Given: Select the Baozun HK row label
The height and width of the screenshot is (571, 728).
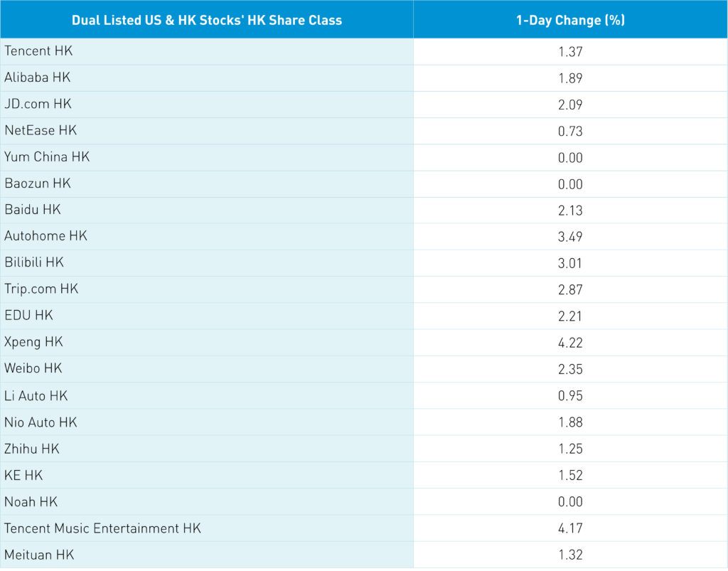Looking at the screenshot, I should coord(38,183).
